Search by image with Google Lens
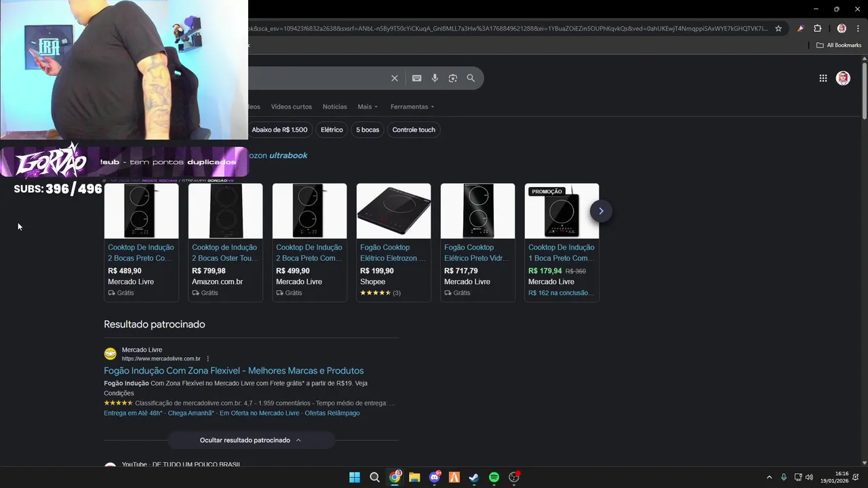 pyautogui.click(x=453, y=78)
